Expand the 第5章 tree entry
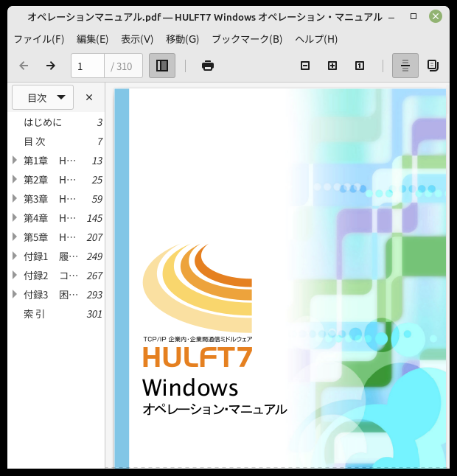Screen dimensions: 457x476 (14, 237)
